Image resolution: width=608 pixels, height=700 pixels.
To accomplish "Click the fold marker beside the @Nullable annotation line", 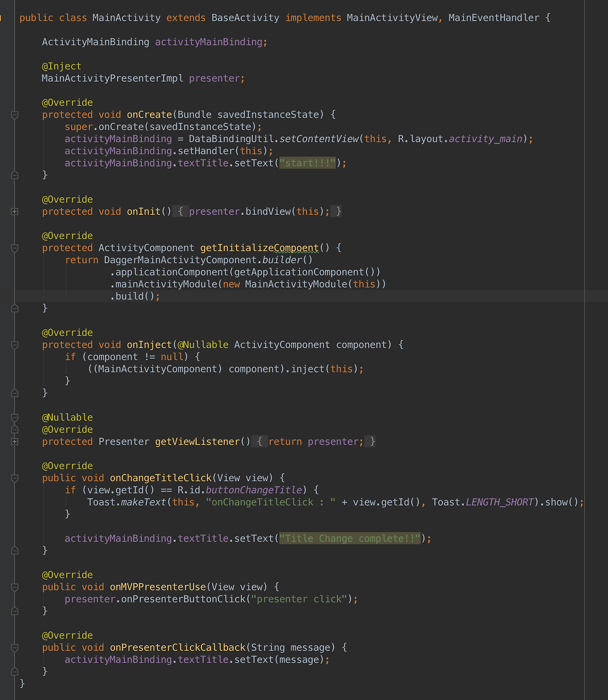I will (15, 417).
